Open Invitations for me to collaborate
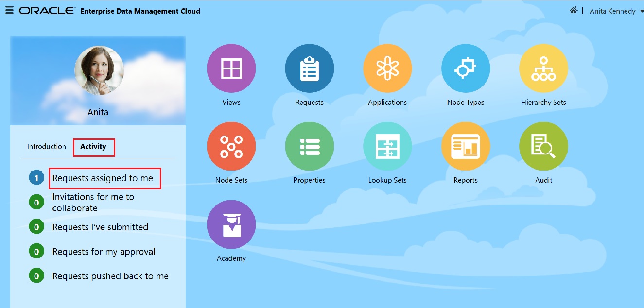The height and width of the screenshot is (308, 644). coord(93,203)
